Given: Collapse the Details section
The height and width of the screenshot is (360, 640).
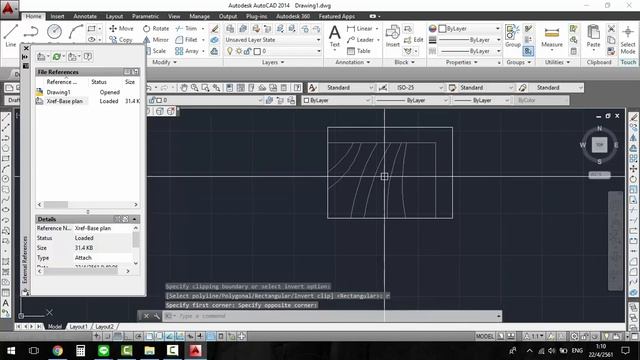Looking at the screenshot, I should pyautogui.click(x=134, y=219).
